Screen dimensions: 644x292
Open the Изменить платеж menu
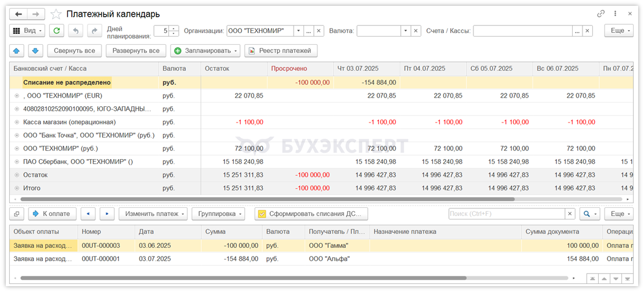tap(153, 214)
